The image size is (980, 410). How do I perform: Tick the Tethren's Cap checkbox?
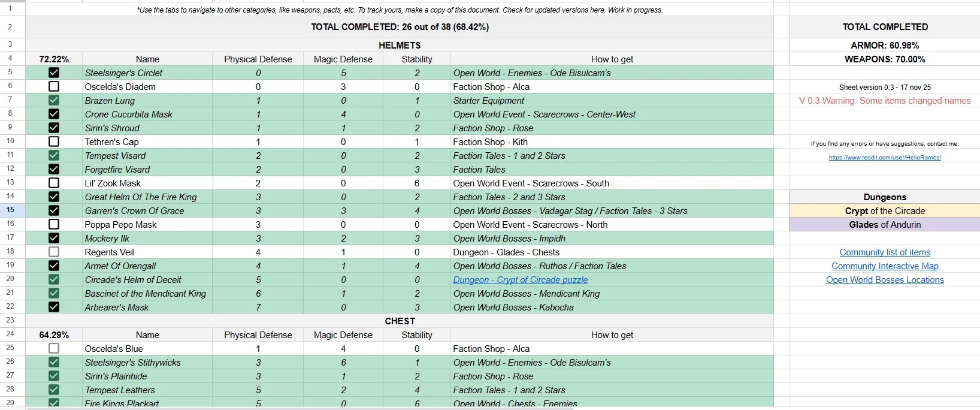[x=54, y=141]
